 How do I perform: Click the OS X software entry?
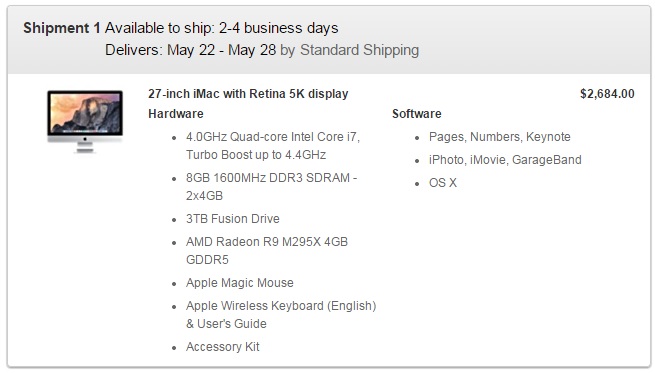point(443,183)
